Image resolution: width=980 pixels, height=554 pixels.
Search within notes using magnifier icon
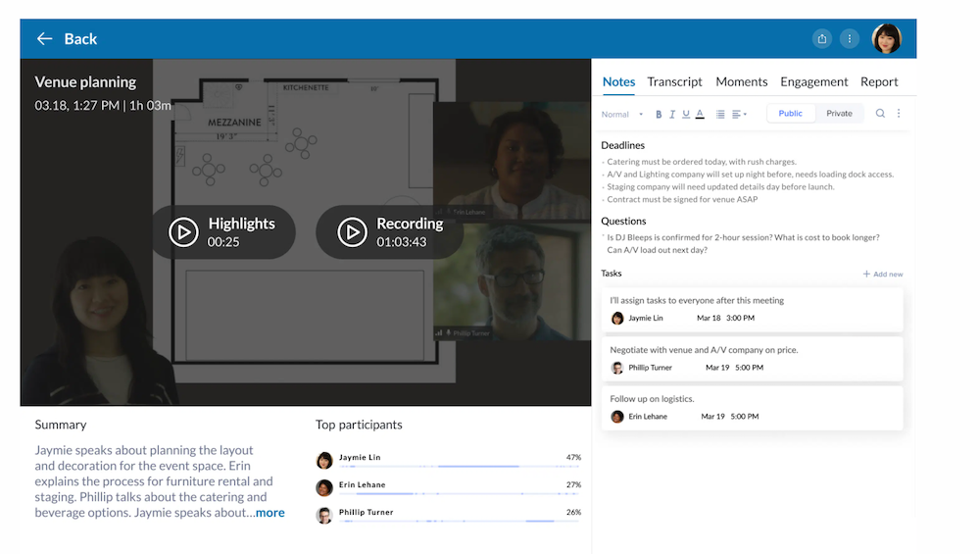880,114
